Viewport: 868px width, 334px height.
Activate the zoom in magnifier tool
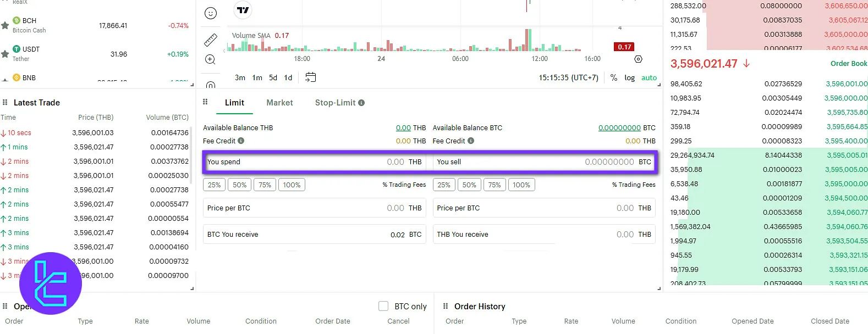[x=210, y=59]
